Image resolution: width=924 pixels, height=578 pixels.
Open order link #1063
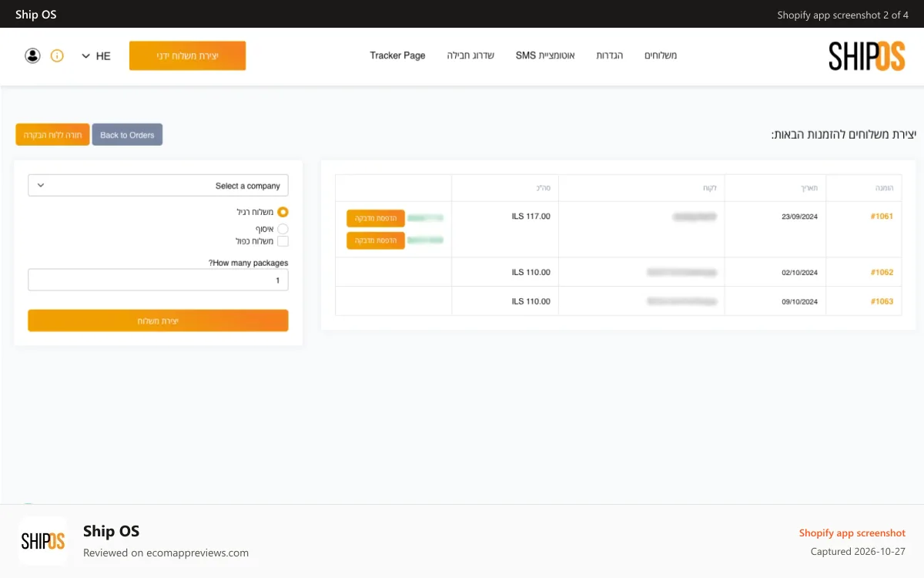click(x=882, y=301)
